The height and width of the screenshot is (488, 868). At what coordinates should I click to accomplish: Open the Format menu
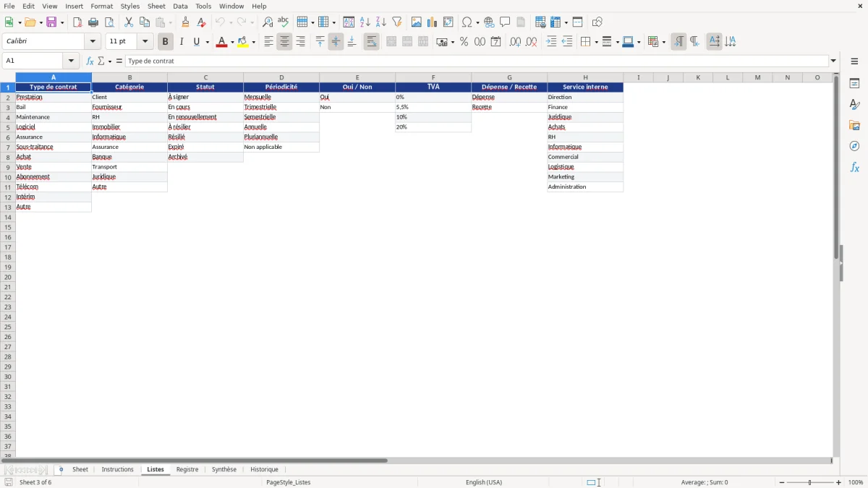tap(102, 6)
